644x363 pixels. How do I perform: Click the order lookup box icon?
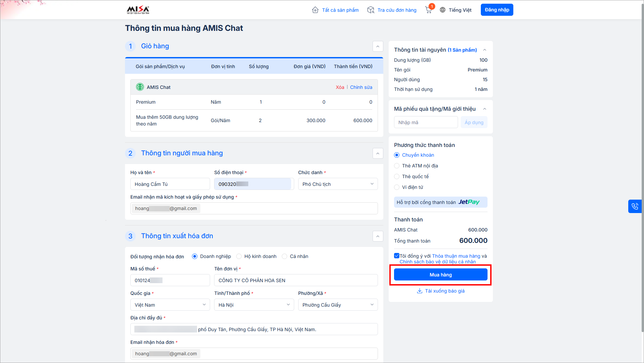(371, 10)
